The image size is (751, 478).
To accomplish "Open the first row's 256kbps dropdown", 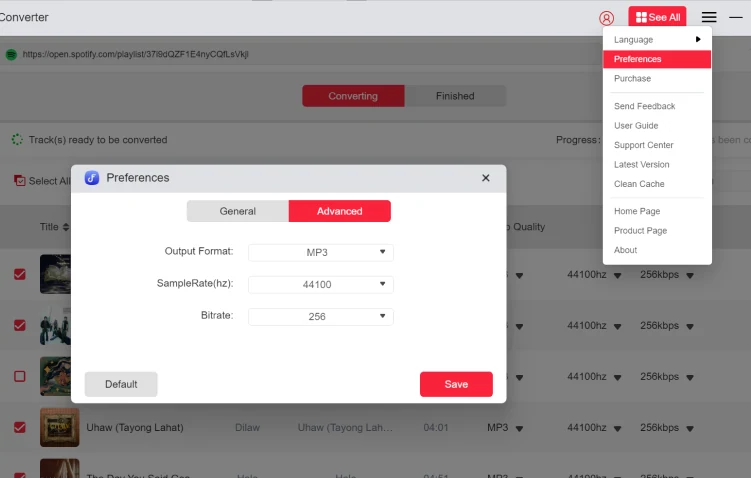I will coord(690,275).
